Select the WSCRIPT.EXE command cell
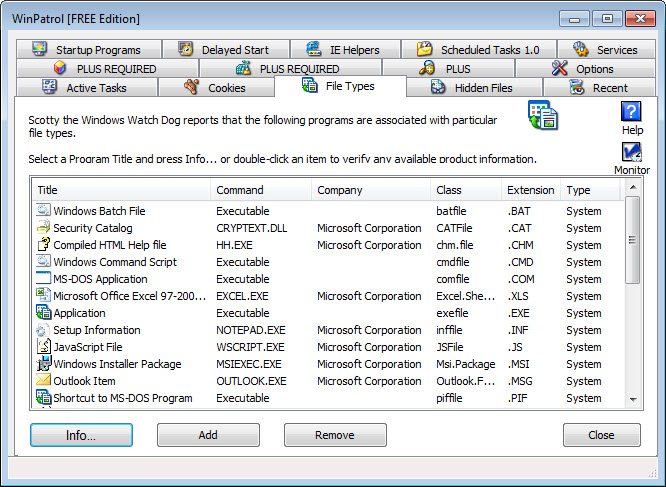The height and width of the screenshot is (487, 666). tap(250, 347)
